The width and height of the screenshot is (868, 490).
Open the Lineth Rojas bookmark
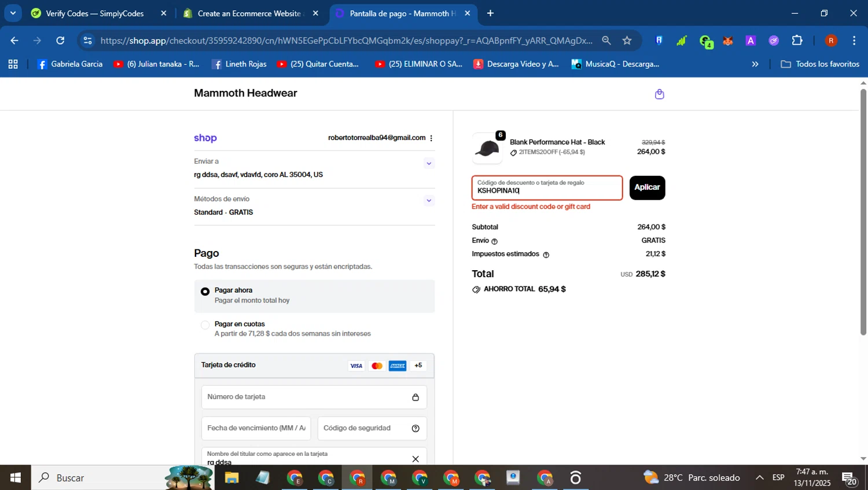240,64
